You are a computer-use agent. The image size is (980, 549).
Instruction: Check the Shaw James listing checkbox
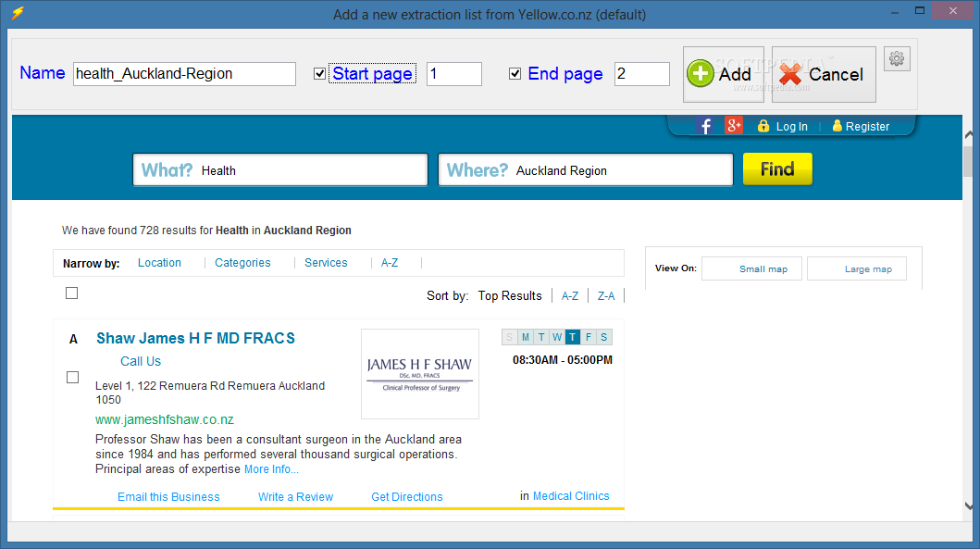coord(72,377)
